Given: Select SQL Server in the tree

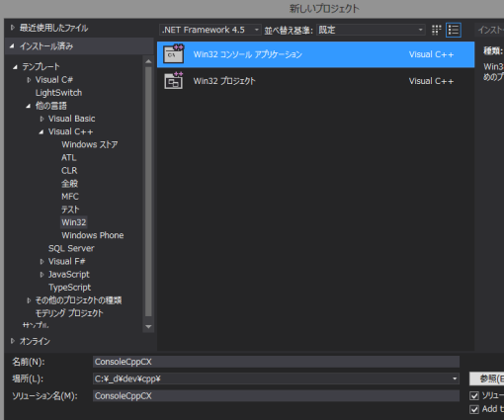Looking at the screenshot, I should (71, 248).
